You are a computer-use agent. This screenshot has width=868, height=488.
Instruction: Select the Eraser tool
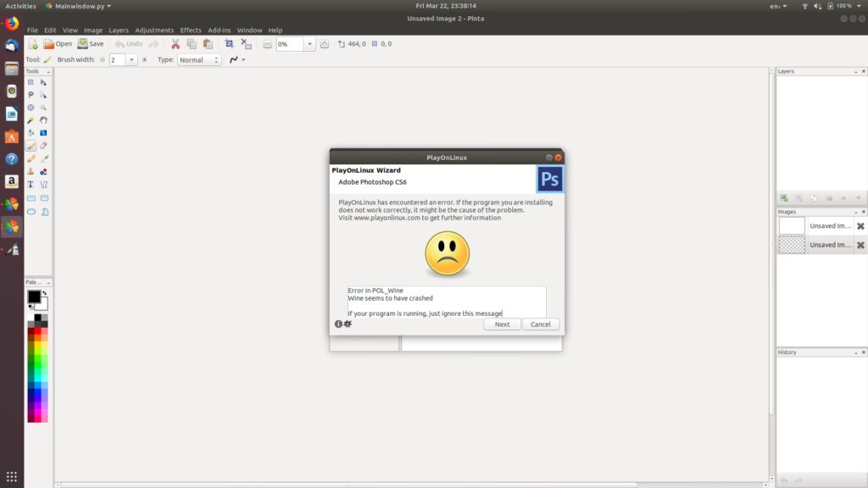click(44, 146)
